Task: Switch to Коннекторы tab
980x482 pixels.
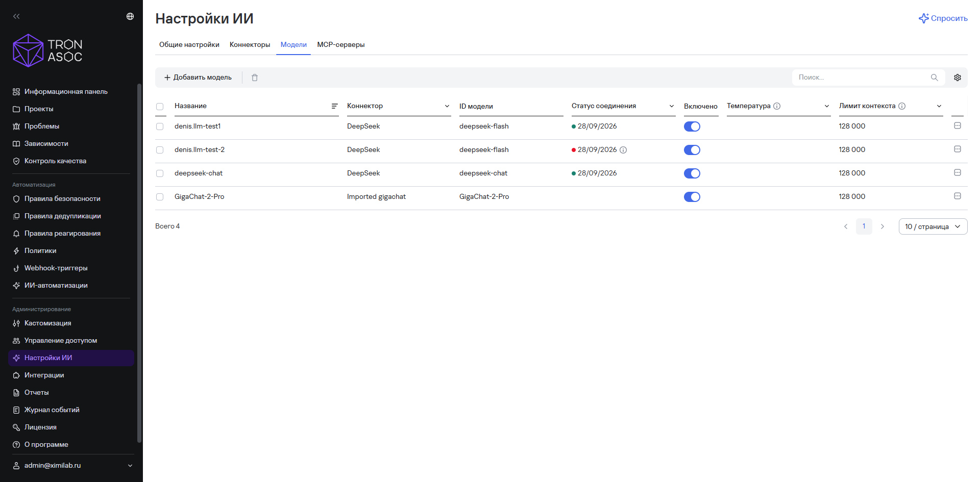Action: pos(250,44)
